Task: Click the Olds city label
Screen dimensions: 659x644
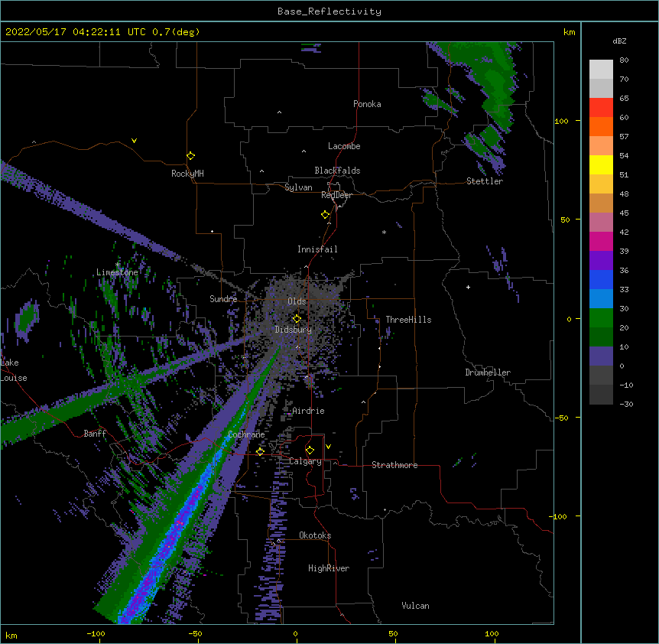Action: coord(297,301)
